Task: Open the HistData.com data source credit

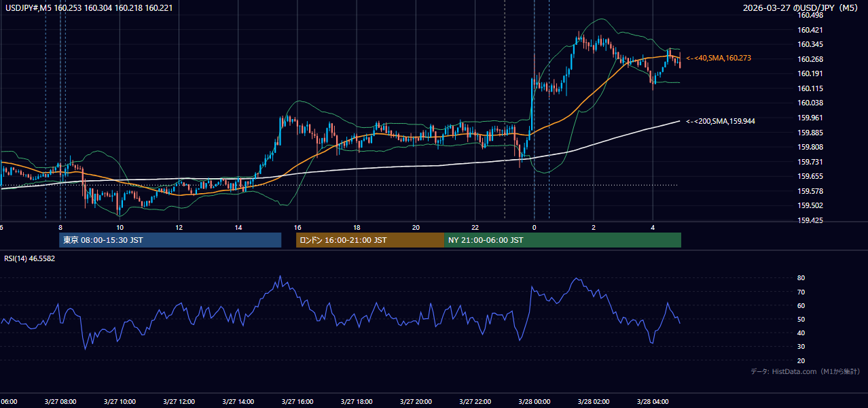Action: pos(805,371)
